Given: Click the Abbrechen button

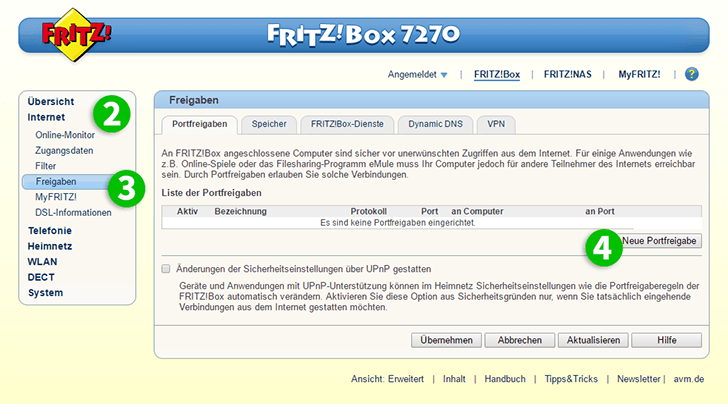Looking at the screenshot, I should (x=520, y=340).
